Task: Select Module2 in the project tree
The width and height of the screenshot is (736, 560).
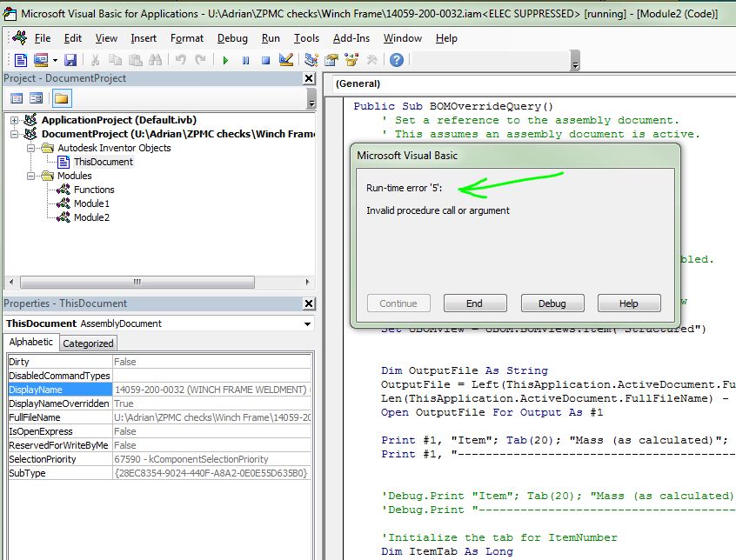Action: 90,217
